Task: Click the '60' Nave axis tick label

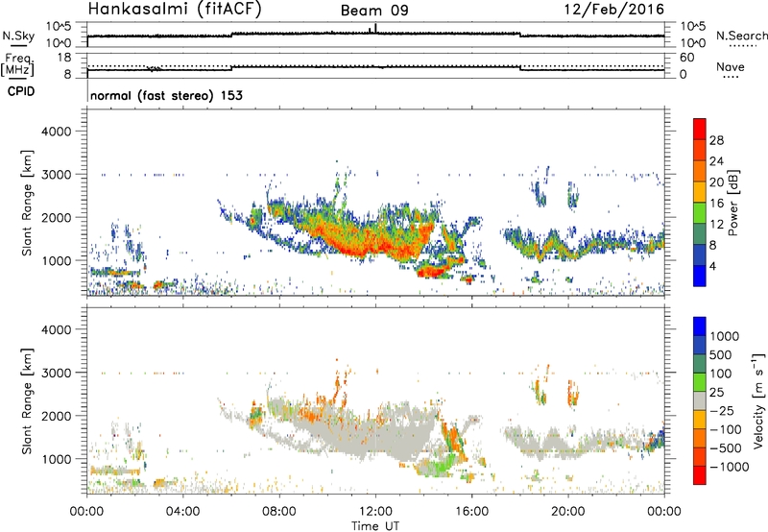Action: coord(686,58)
